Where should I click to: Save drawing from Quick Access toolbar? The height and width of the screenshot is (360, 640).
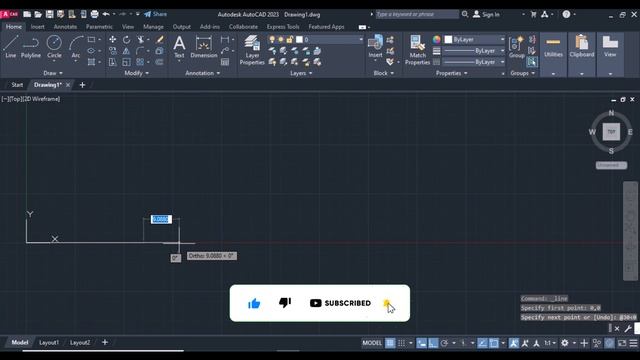pyautogui.click(x=49, y=14)
